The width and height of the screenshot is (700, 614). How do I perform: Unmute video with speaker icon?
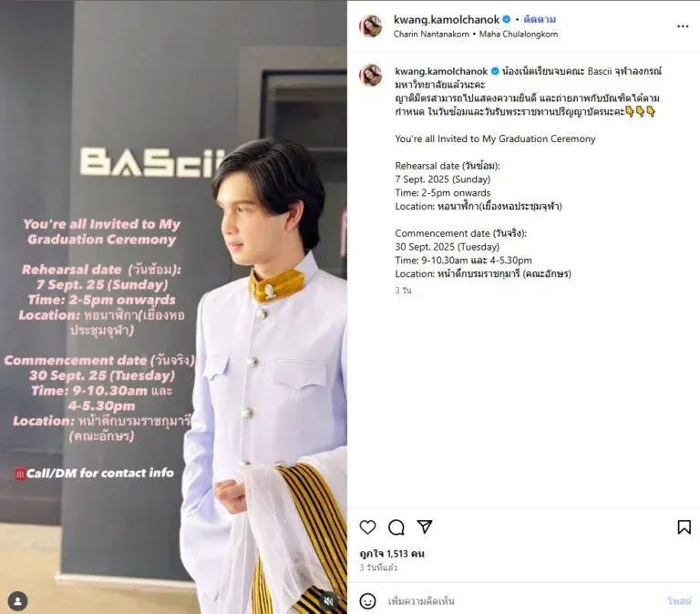(328, 601)
